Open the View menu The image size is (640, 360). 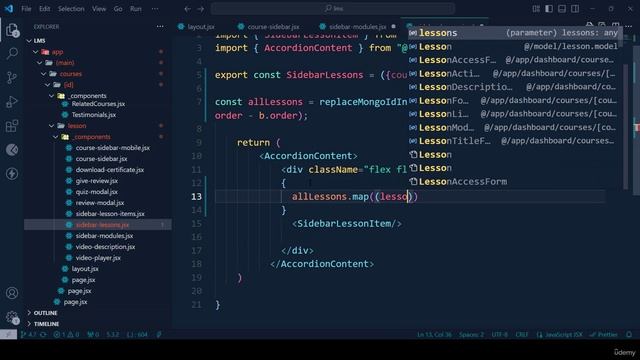coord(99,9)
